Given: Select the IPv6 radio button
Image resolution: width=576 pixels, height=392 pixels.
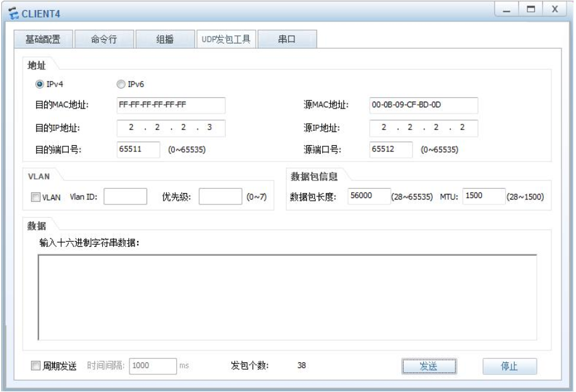Looking at the screenshot, I should [121, 84].
